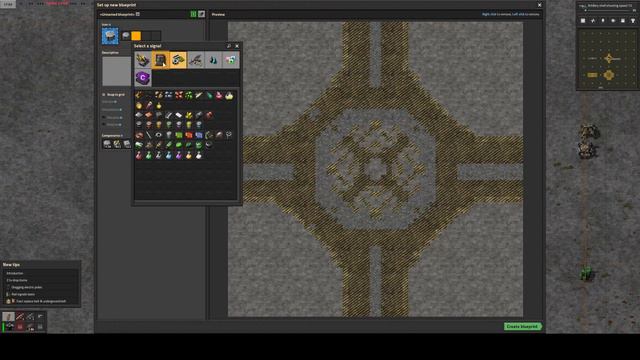Open the Intermediate products signal tab

click(178, 60)
